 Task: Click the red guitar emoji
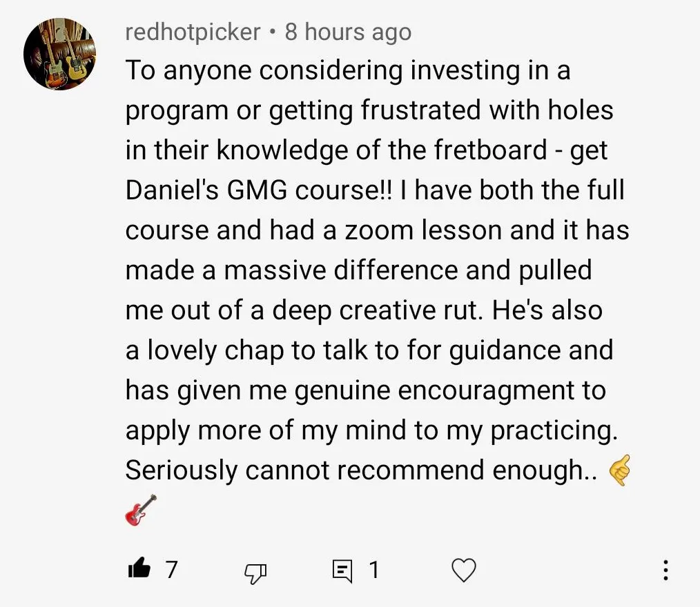pos(141,510)
